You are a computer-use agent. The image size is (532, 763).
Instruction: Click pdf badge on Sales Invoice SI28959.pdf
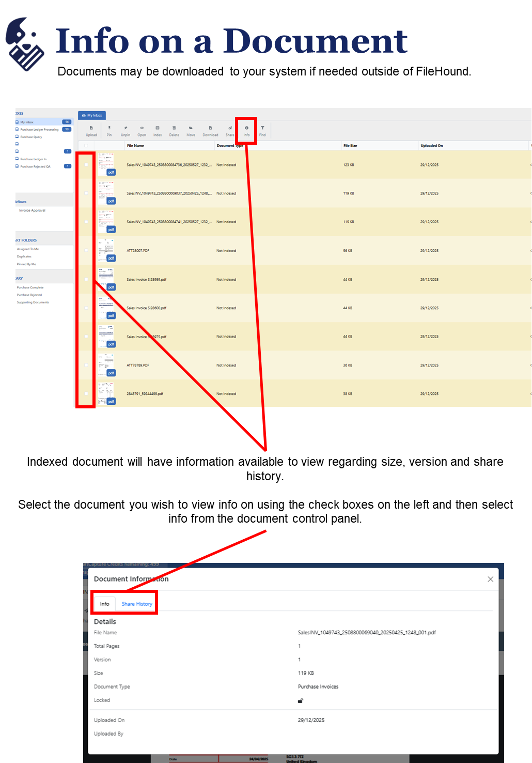(x=111, y=287)
